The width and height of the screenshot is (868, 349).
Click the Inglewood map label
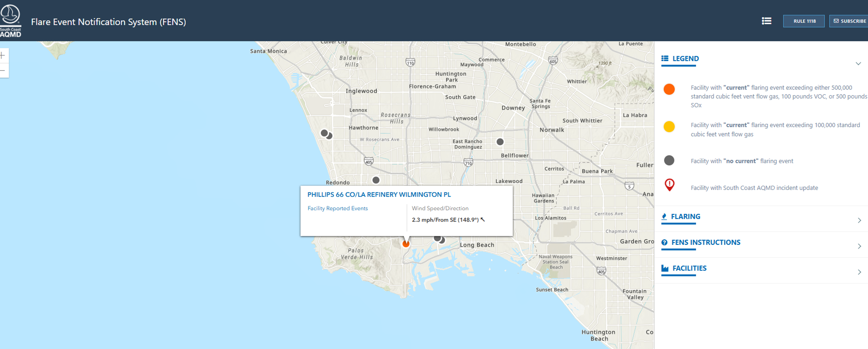click(x=361, y=91)
